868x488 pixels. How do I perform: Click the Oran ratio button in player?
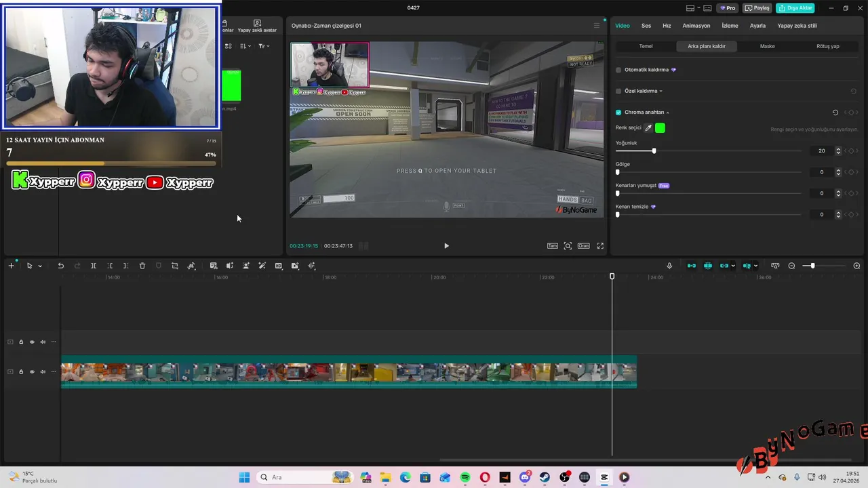tap(583, 246)
